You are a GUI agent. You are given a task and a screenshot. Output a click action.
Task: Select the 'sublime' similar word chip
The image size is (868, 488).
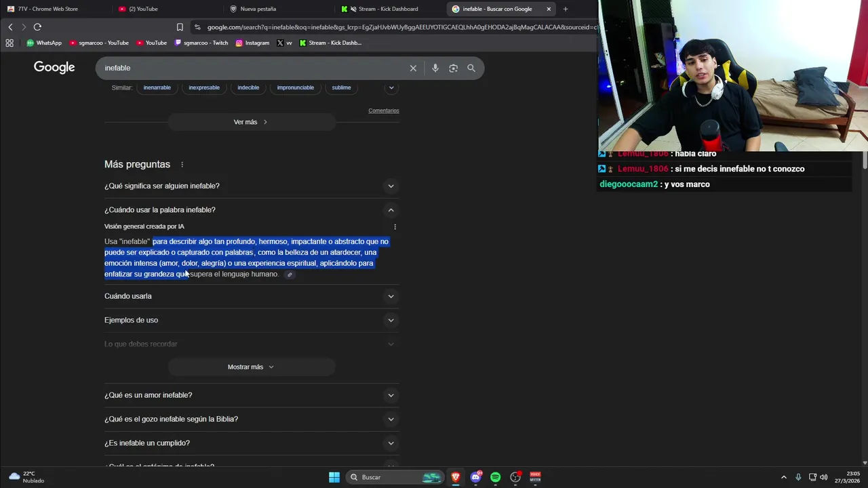(x=341, y=87)
